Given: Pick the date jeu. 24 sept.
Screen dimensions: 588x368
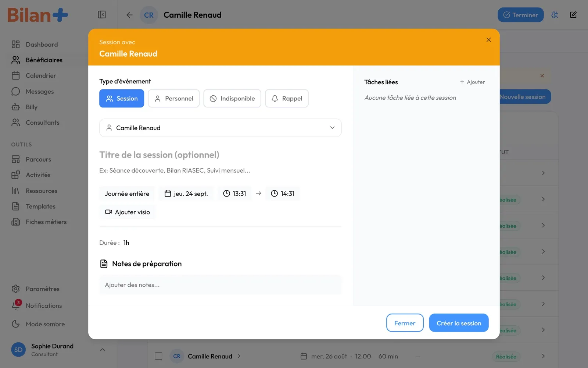Looking at the screenshot, I should (x=186, y=194).
